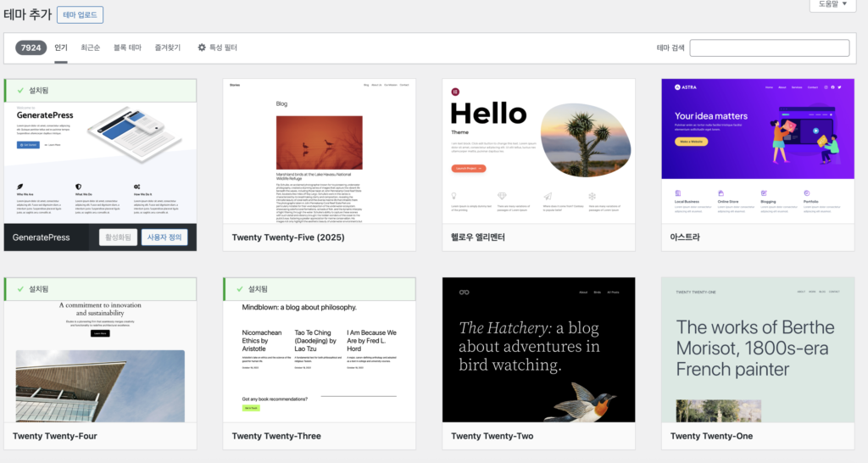Select the 인기 tab
868x463 pixels.
pyautogui.click(x=61, y=47)
